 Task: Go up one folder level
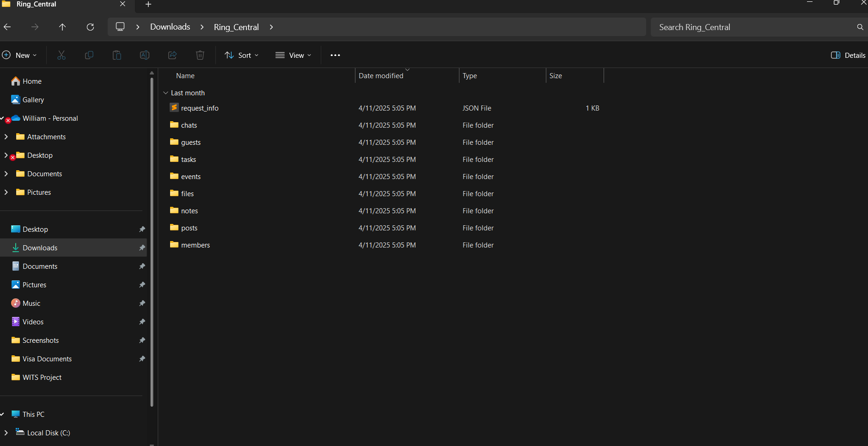(62, 27)
